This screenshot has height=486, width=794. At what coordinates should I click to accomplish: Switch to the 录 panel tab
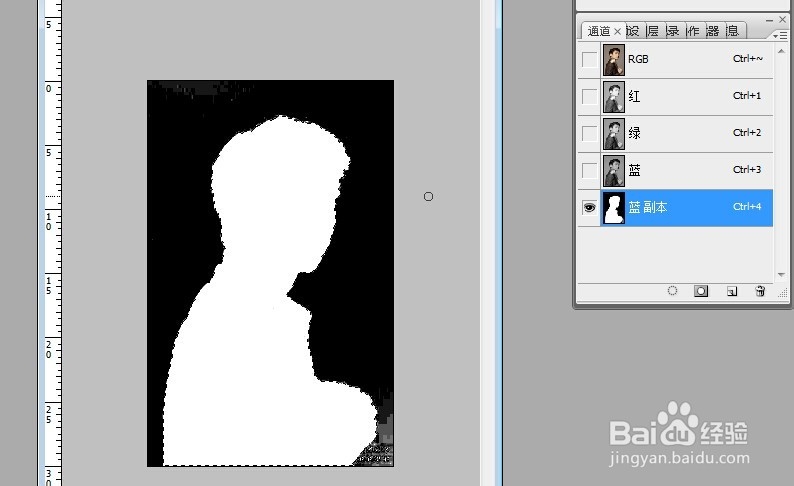coord(672,31)
